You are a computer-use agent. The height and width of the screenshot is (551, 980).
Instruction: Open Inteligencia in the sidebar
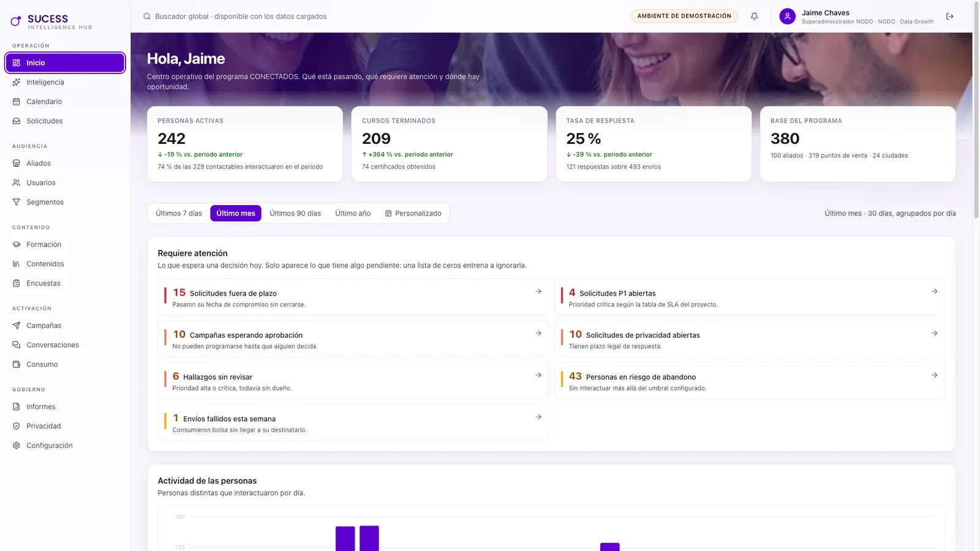point(65,82)
